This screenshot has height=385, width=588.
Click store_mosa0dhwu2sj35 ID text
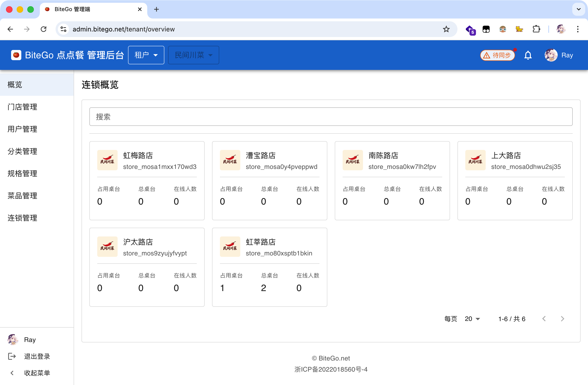click(x=526, y=167)
